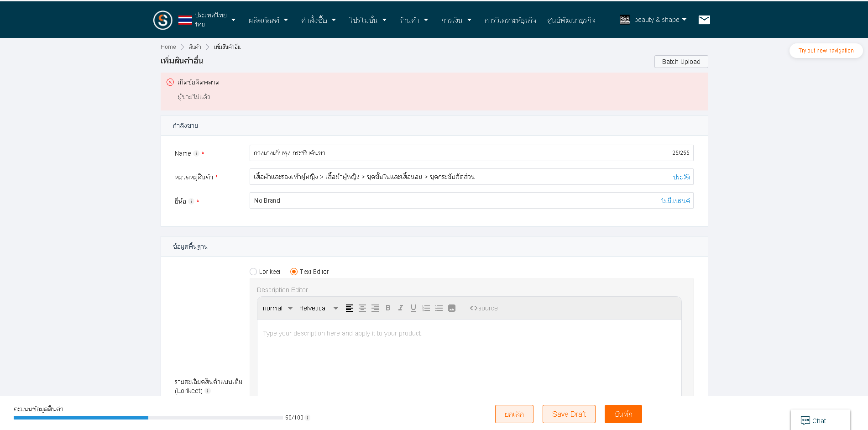Click the info icon beside ยี่ห้อ
The width and height of the screenshot is (868, 430).
pyautogui.click(x=191, y=201)
